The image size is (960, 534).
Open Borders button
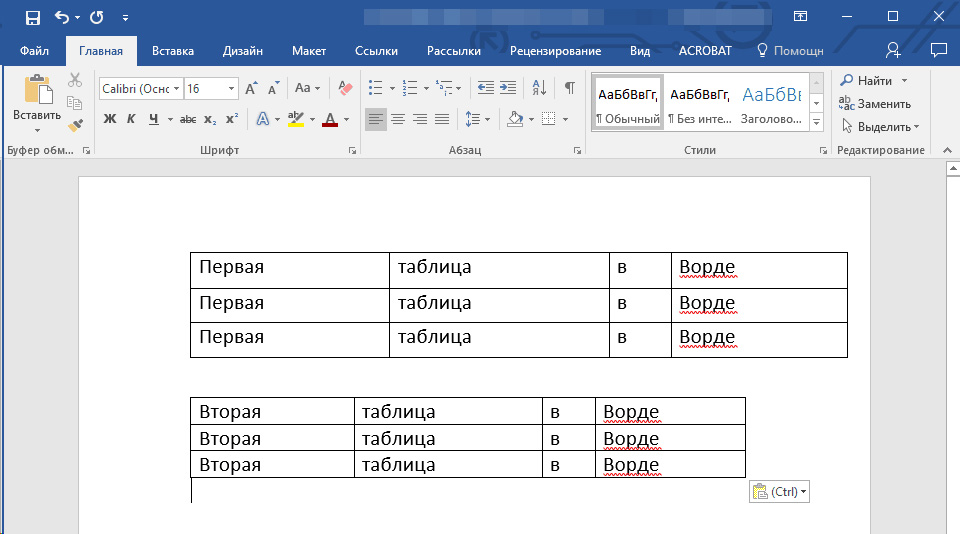pos(549,119)
